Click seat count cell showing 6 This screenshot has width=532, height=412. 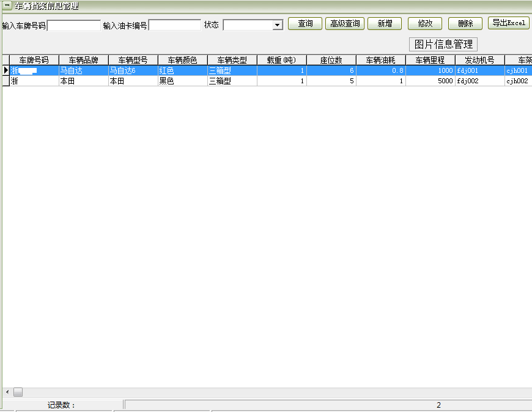(x=331, y=70)
